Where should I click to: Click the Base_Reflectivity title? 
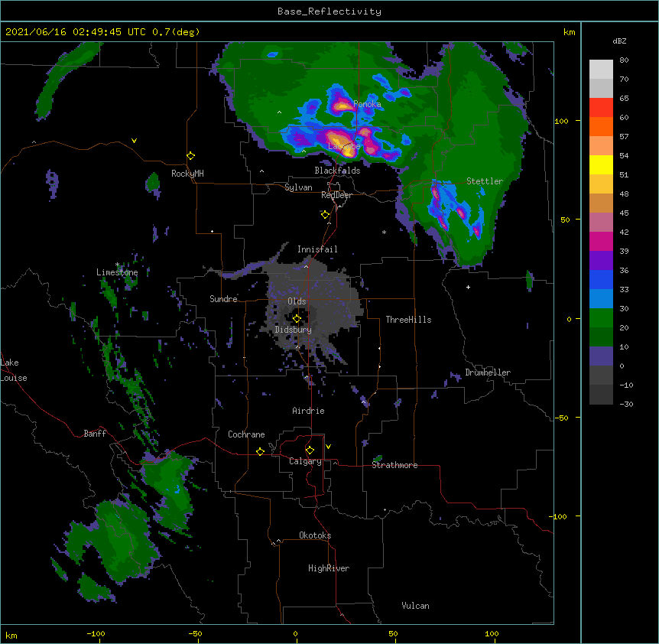[x=329, y=11]
